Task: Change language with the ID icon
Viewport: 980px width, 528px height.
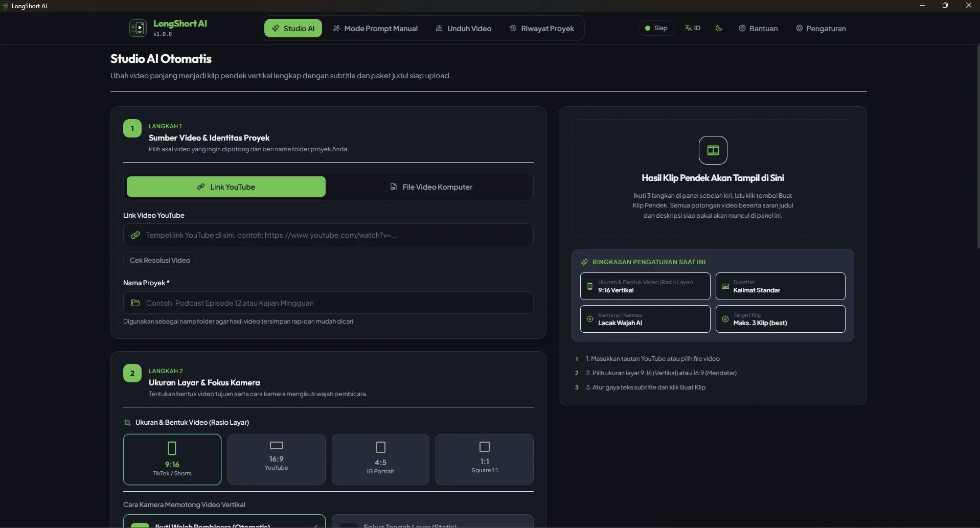Action: 692,28
